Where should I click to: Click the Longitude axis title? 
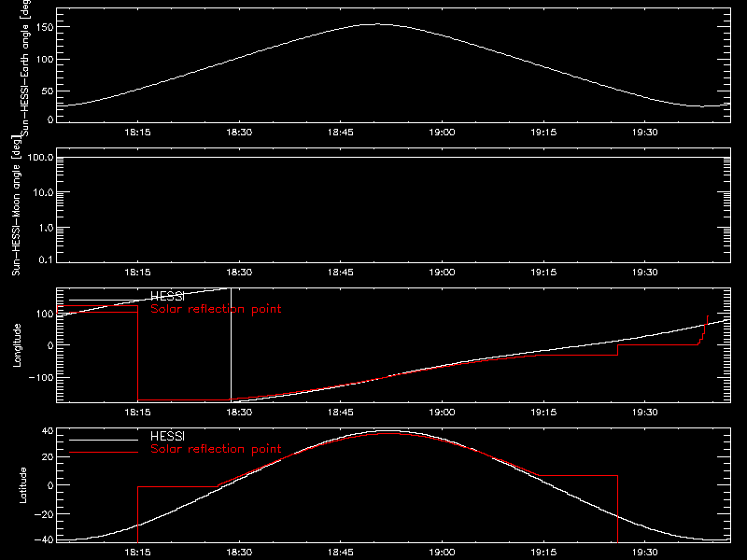click(17, 345)
